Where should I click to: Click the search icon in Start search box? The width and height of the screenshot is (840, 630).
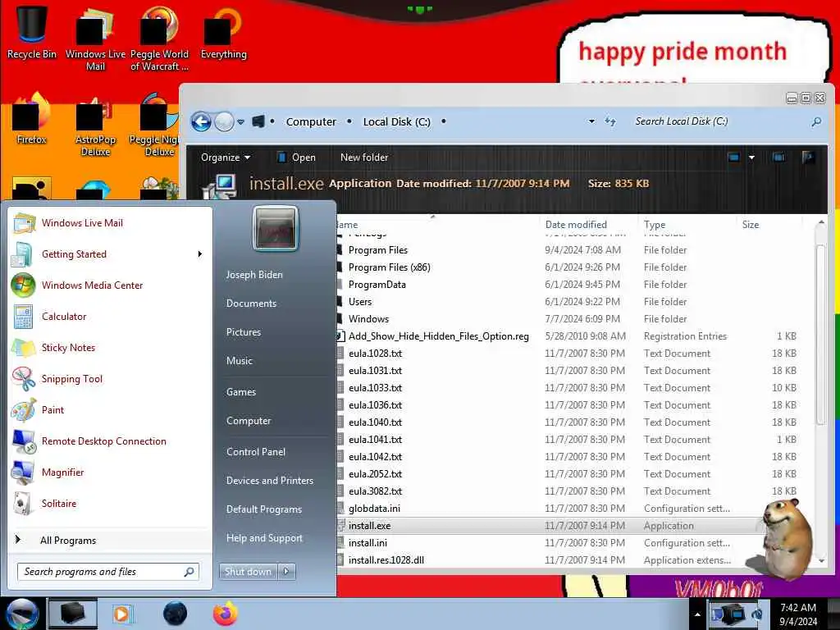[x=189, y=572]
